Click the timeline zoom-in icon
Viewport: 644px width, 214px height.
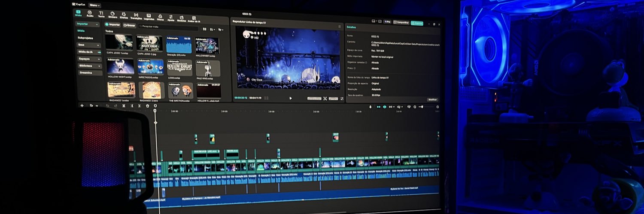pyautogui.click(x=437, y=107)
